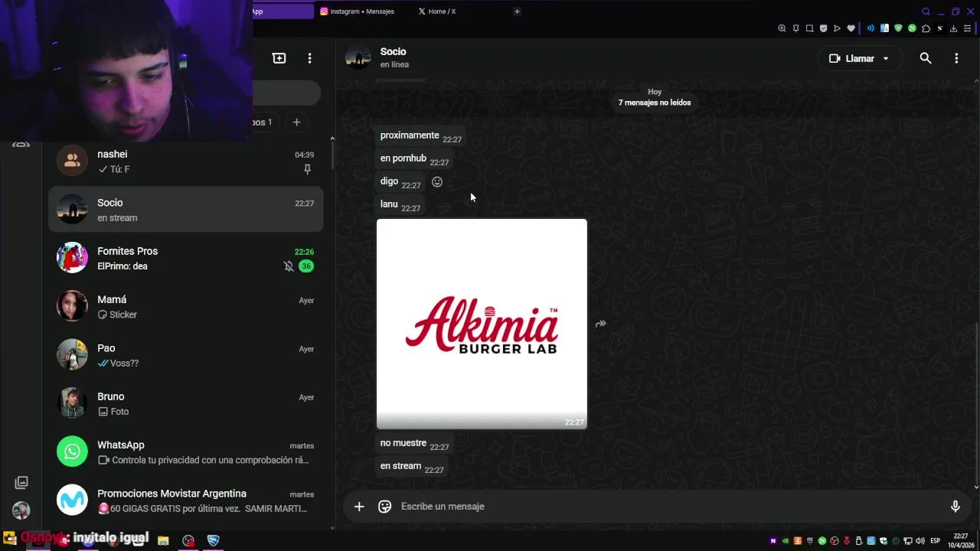The height and width of the screenshot is (551, 980).
Task: Start a new chat with the plus-box icon
Action: (x=279, y=58)
